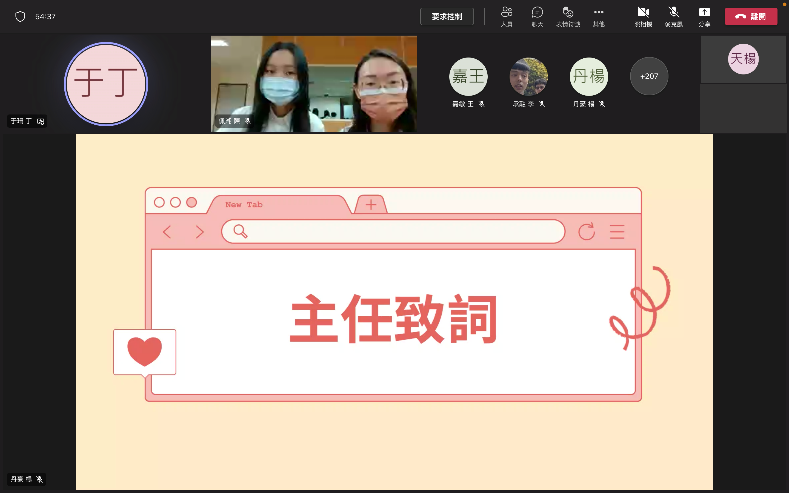Screen dimensions: 789x493
Task: Click the Request control button
Action: (447, 16)
